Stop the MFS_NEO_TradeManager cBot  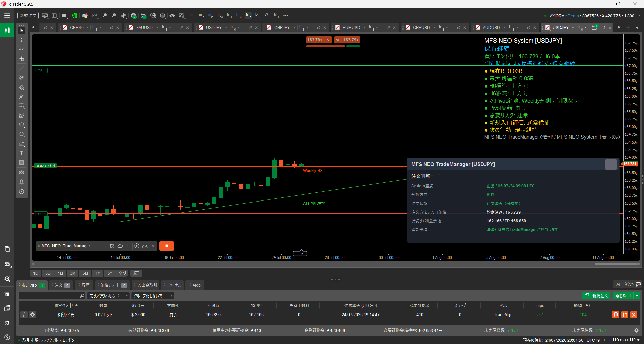pos(167,246)
